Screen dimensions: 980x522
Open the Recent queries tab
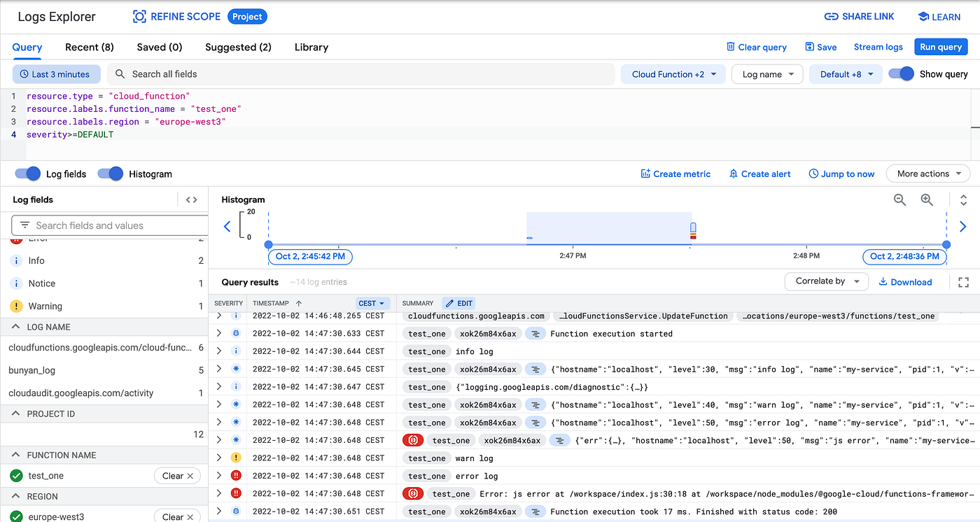pyautogui.click(x=89, y=47)
